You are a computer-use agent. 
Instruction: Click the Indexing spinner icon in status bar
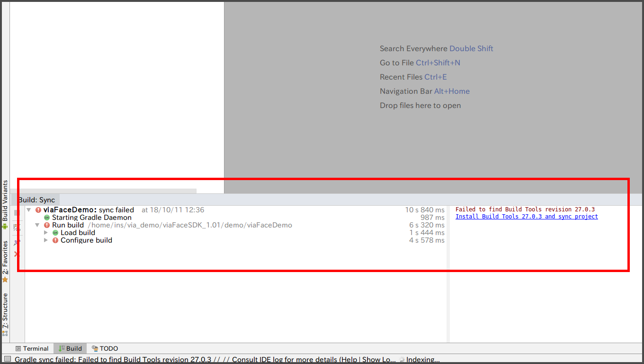402,359
